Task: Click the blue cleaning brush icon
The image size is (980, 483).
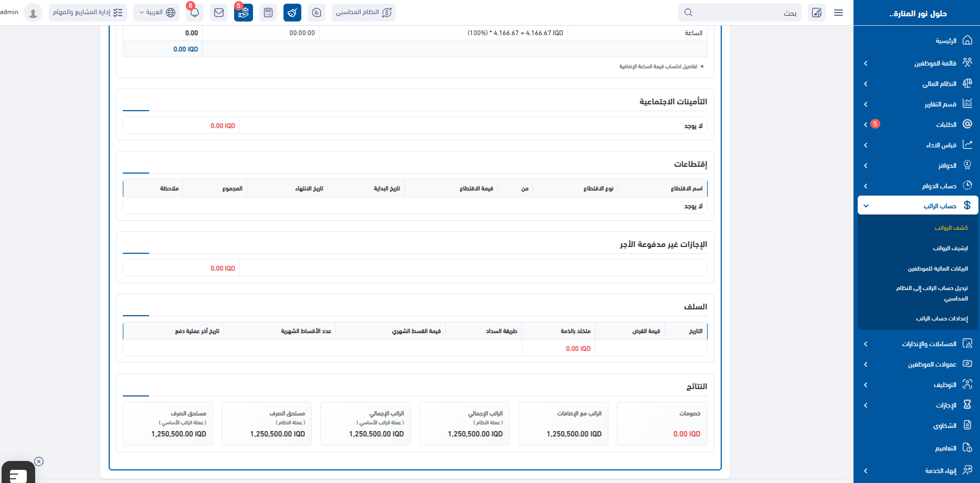Action: click(292, 13)
